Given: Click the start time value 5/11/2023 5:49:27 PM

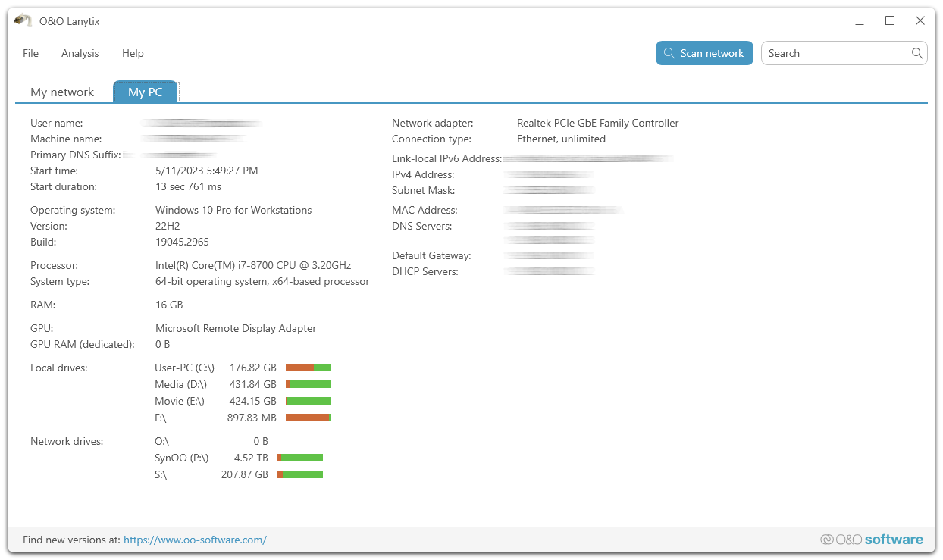Looking at the screenshot, I should [x=207, y=171].
